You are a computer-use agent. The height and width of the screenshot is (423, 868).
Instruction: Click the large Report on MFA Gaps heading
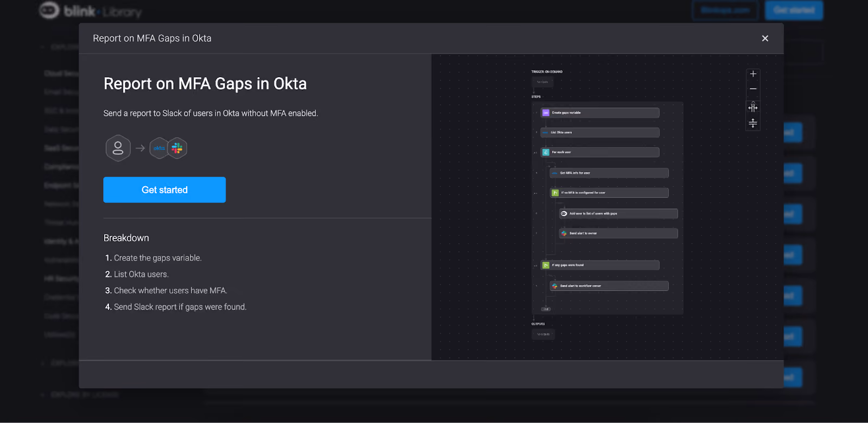tap(205, 84)
